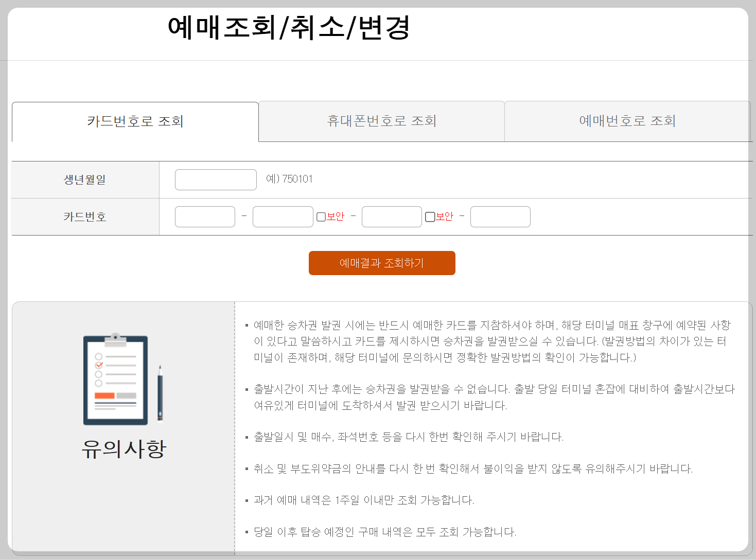Click the 유의사항 clipboard icon
This screenshot has width=756, height=559.
click(114, 379)
